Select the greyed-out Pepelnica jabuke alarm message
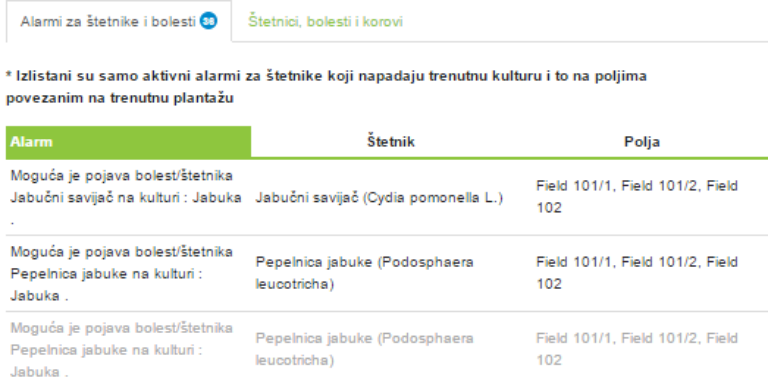Viewport: 768px width, 384px height. coord(121,350)
